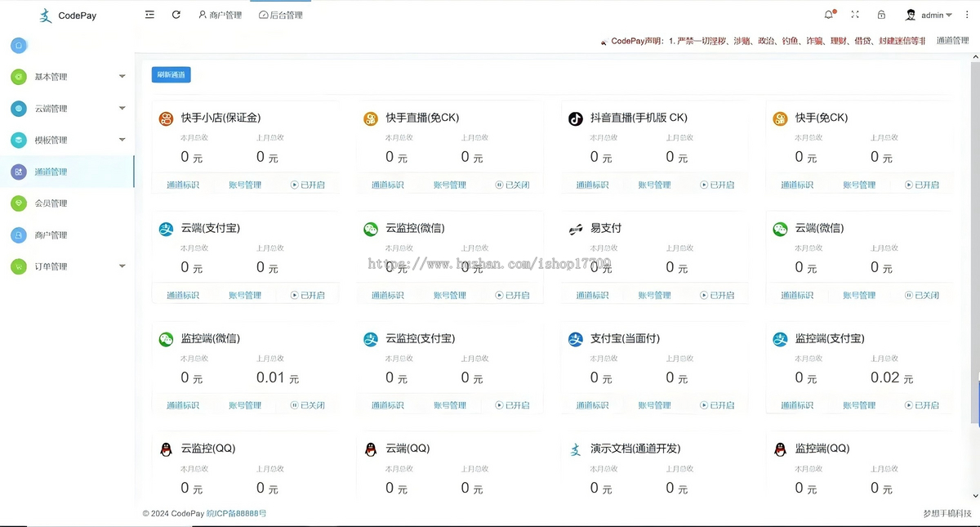
Task: Click the 云端(支付宝) Alipay logo
Action: click(166, 230)
